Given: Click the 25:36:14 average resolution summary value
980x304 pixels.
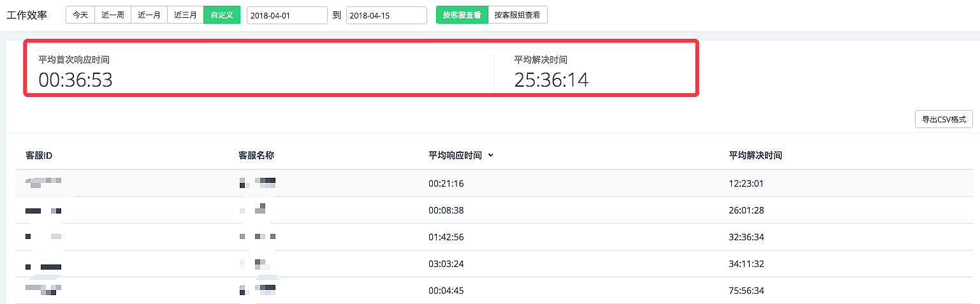Looking at the screenshot, I should [x=552, y=80].
